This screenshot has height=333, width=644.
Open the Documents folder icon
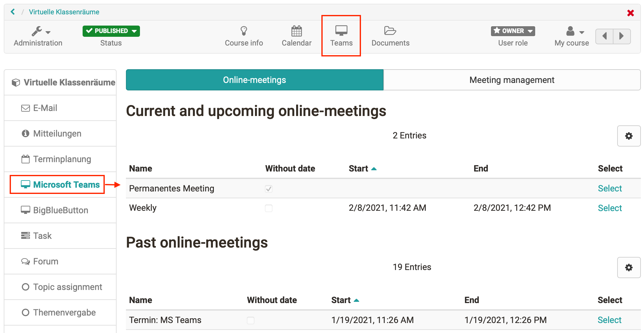coord(390,31)
